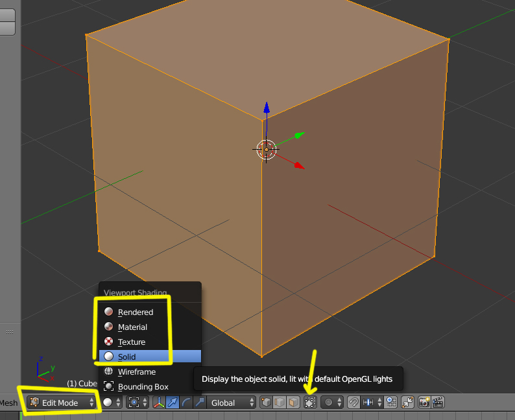Click the red X-axis manipulator arrow
The image size is (515, 420).
click(x=300, y=166)
